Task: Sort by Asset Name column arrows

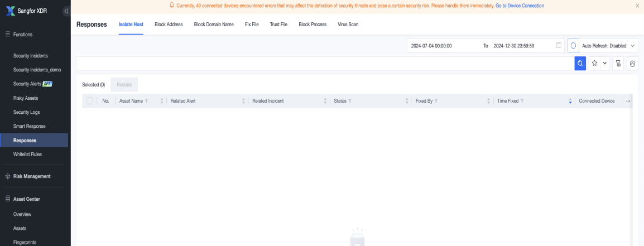Action: click(162, 101)
